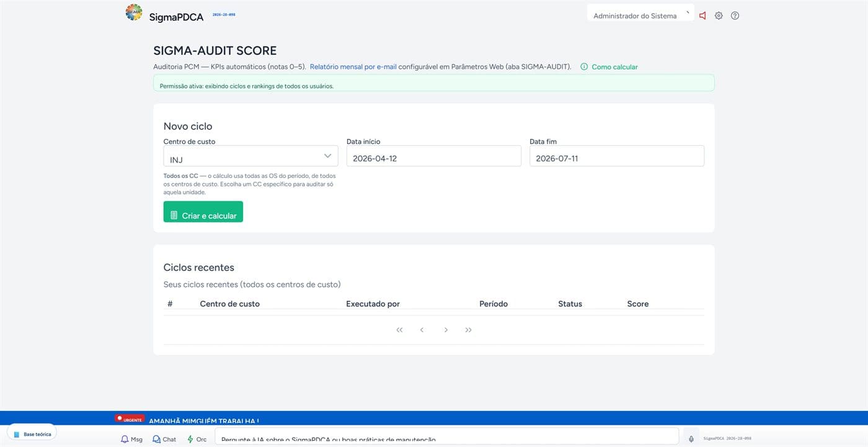Screen dimensions: 868x447
Task: Open the Msg notifications bell
Action: [x=131, y=439]
